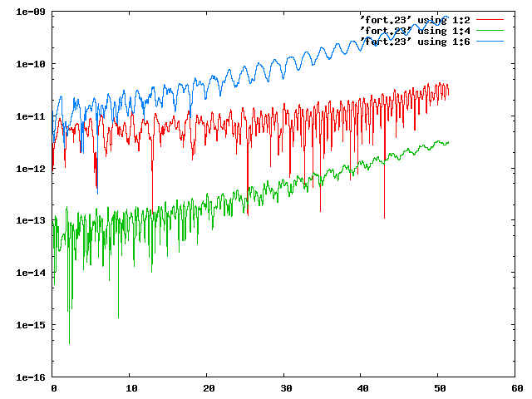532x399 pixels.
Task: Click the x-axis label 50
Action: [x=440, y=388]
